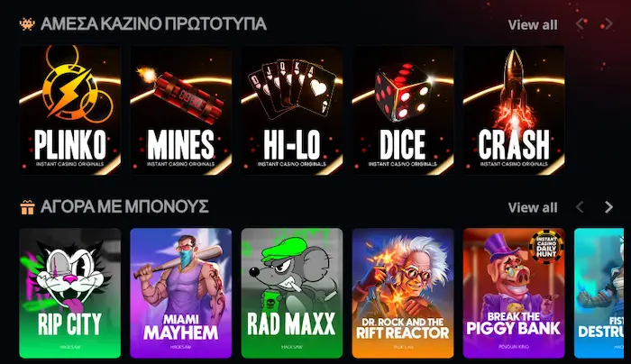The height and width of the screenshot is (364, 631).
Task: Go to next originals with right arrow
Action: point(608,24)
